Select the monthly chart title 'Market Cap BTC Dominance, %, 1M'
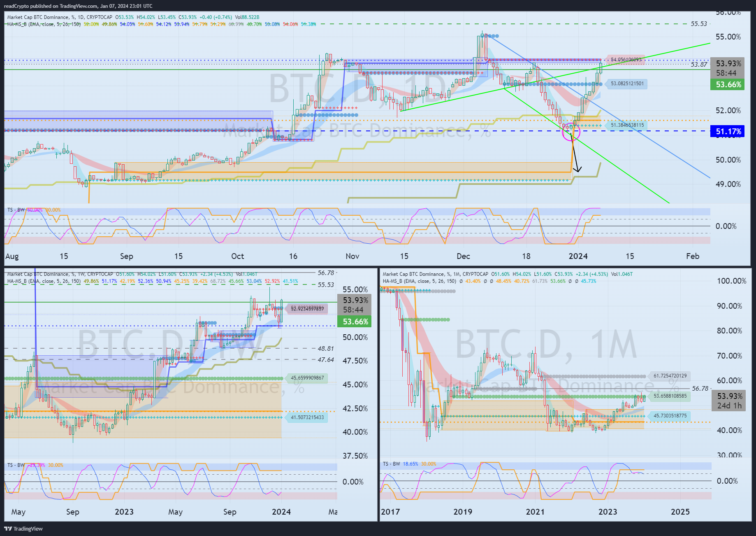 click(422, 274)
